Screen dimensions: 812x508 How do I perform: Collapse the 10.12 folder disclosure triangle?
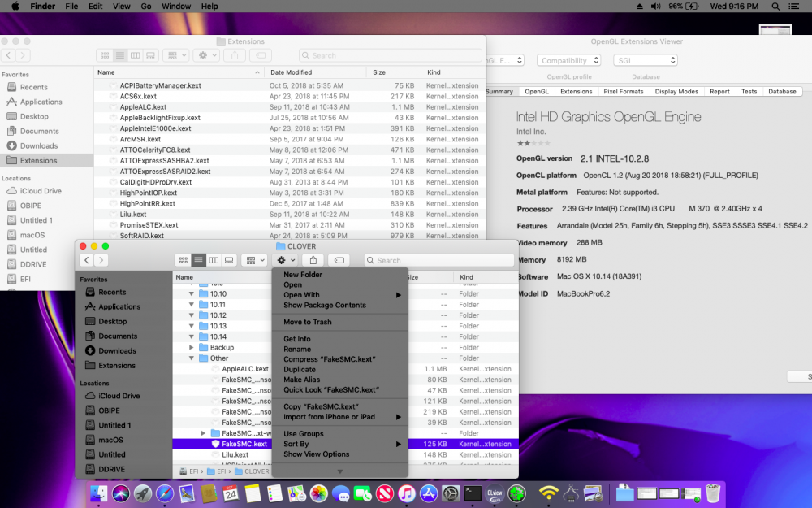click(x=191, y=315)
